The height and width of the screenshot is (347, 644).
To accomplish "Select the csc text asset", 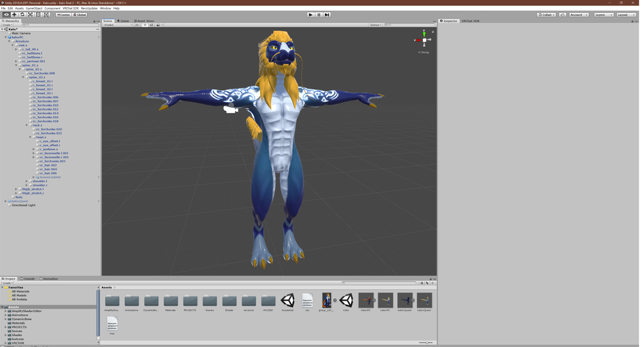I will click(307, 301).
